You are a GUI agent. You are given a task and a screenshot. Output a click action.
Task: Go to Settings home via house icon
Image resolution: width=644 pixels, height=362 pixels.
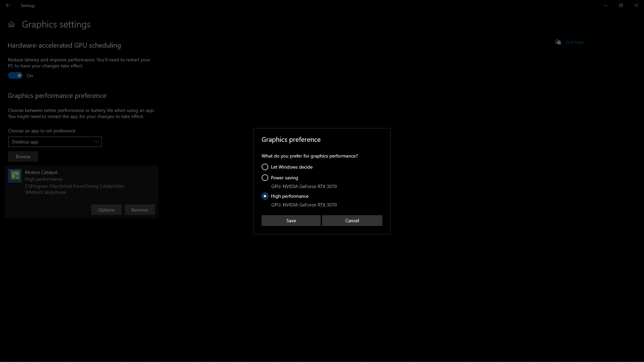[x=11, y=24]
